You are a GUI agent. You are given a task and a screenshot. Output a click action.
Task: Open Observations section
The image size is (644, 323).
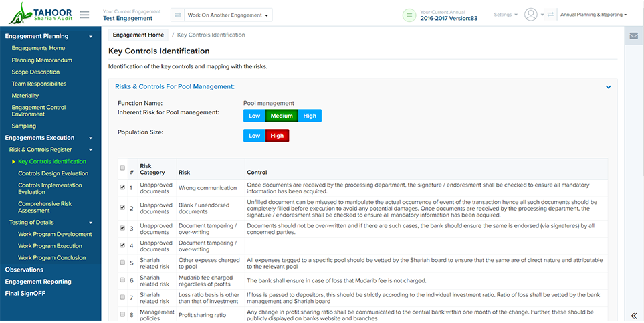point(24,270)
